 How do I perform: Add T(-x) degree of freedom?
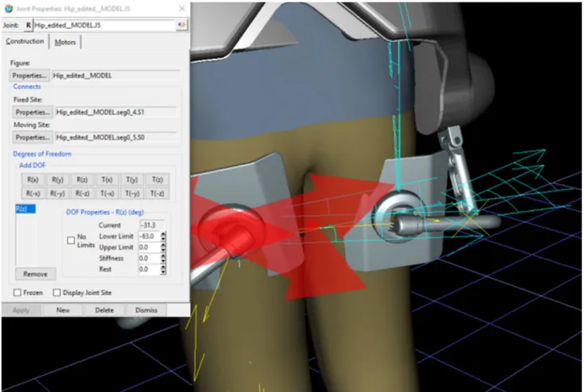point(107,193)
